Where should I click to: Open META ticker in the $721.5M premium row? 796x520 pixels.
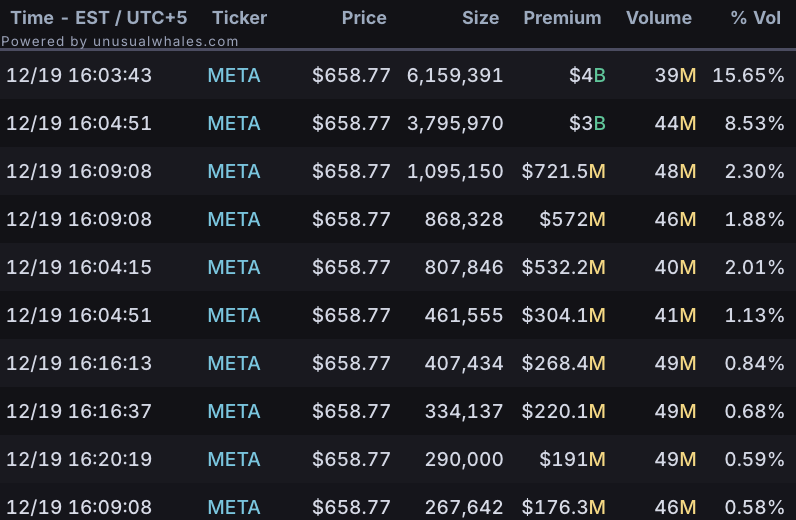point(234,171)
